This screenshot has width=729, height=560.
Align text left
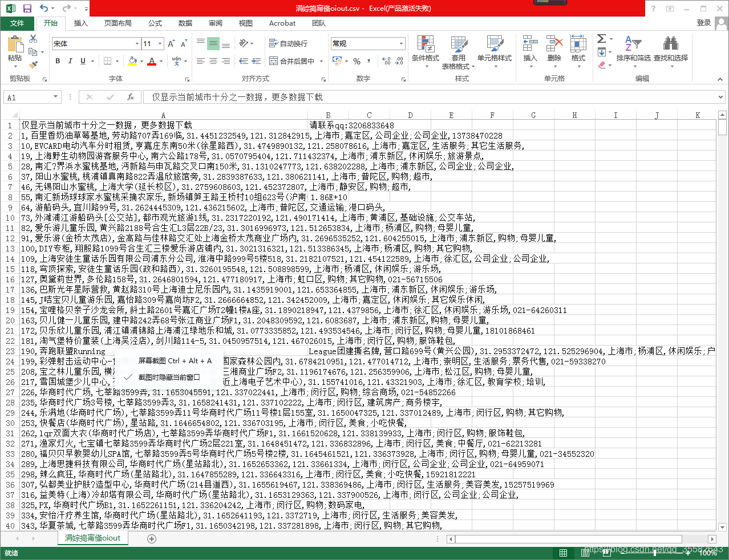(x=201, y=61)
